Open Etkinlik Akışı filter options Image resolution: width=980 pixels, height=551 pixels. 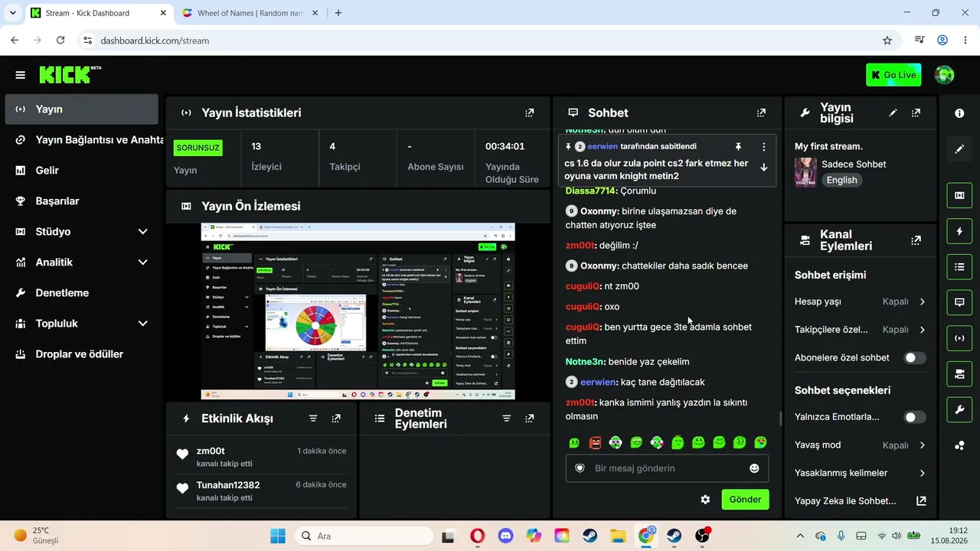[x=313, y=419]
